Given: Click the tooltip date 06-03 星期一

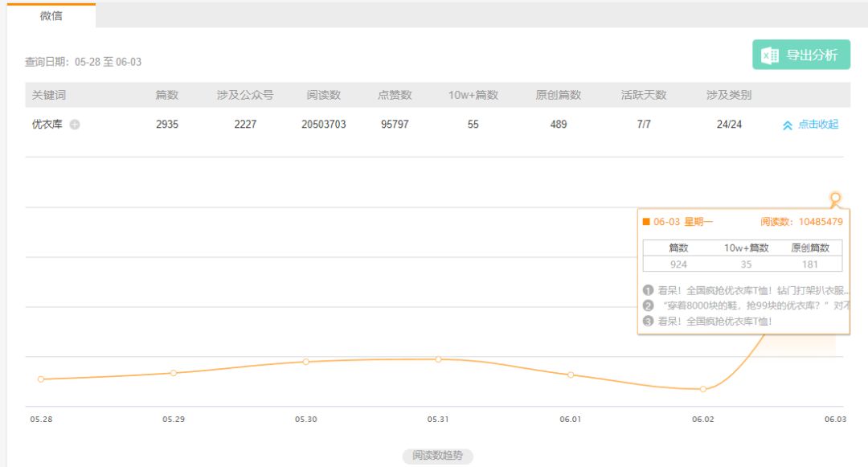Looking at the screenshot, I should 683,222.
